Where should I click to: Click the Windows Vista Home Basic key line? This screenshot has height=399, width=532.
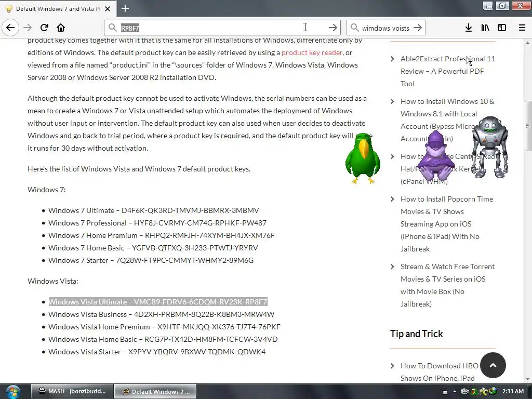(163, 339)
